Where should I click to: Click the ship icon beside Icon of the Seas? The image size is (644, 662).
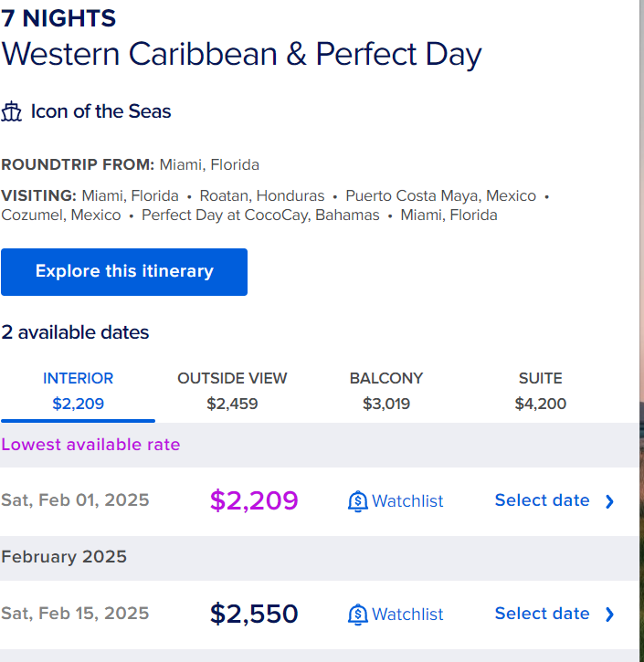click(x=11, y=111)
